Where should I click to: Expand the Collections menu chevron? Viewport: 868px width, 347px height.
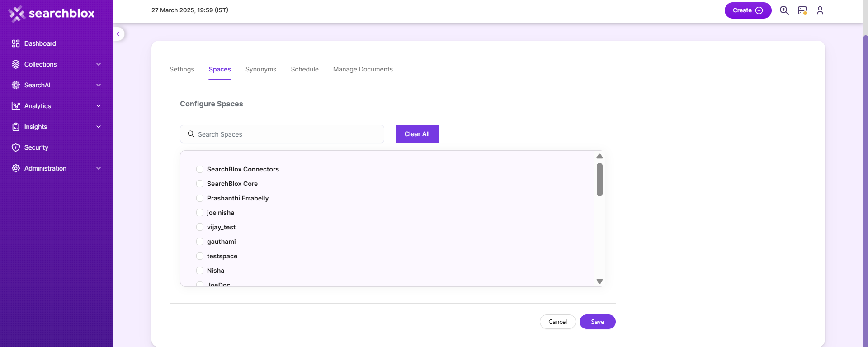pyautogui.click(x=99, y=64)
